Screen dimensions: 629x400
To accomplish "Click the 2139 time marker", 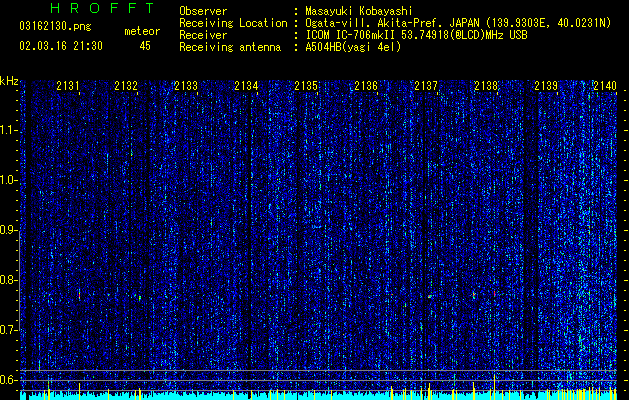I will [546, 86].
